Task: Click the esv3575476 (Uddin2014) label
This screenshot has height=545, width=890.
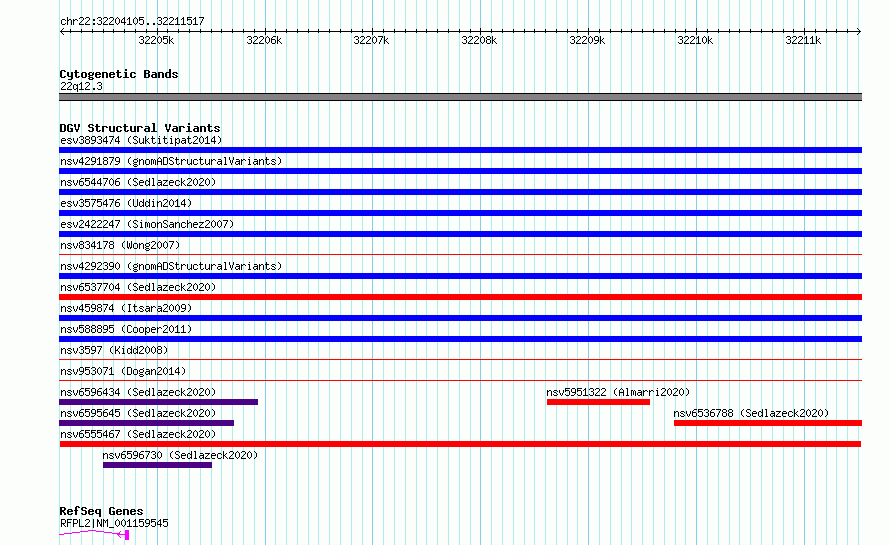Action: pyautogui.click(x=126, y=203)
